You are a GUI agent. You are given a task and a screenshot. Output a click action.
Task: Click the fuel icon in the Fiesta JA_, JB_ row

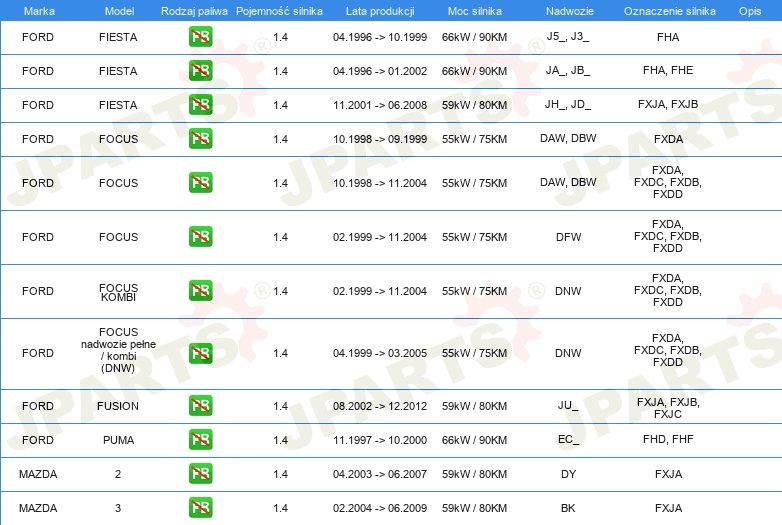click(x=200, y=71)
